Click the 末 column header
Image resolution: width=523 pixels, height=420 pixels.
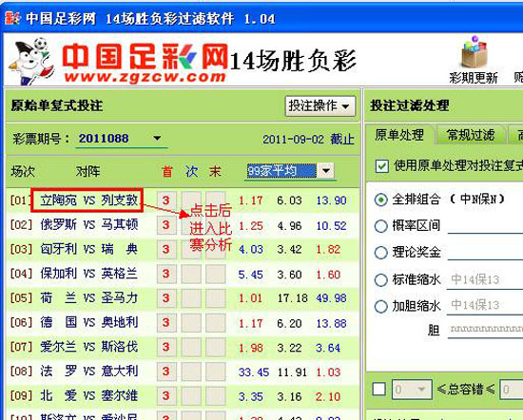point(215,172)
